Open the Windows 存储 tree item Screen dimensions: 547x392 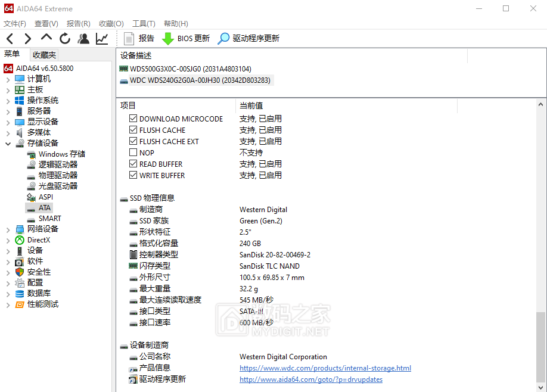pos(62,154)
